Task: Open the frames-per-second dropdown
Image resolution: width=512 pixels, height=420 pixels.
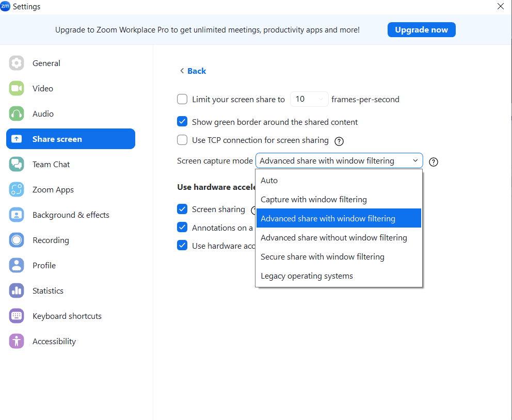Action: coord(309,99)
